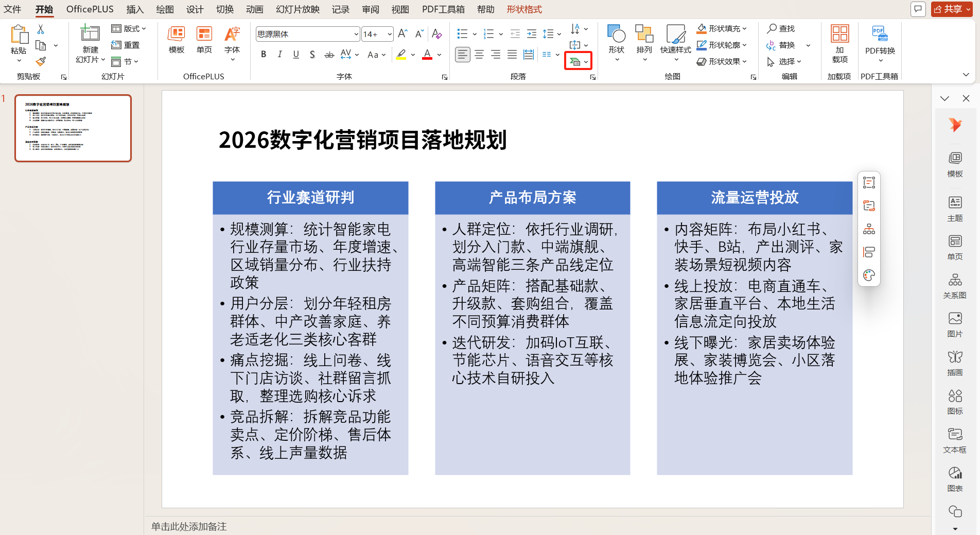
Task: Click the 共享 share button
Action: [952, 9]
